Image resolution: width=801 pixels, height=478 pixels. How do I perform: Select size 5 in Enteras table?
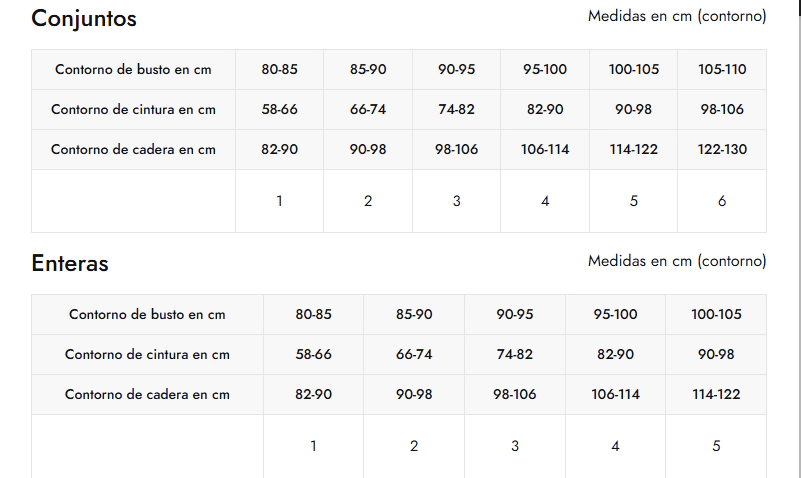click(x=716, y=446)
